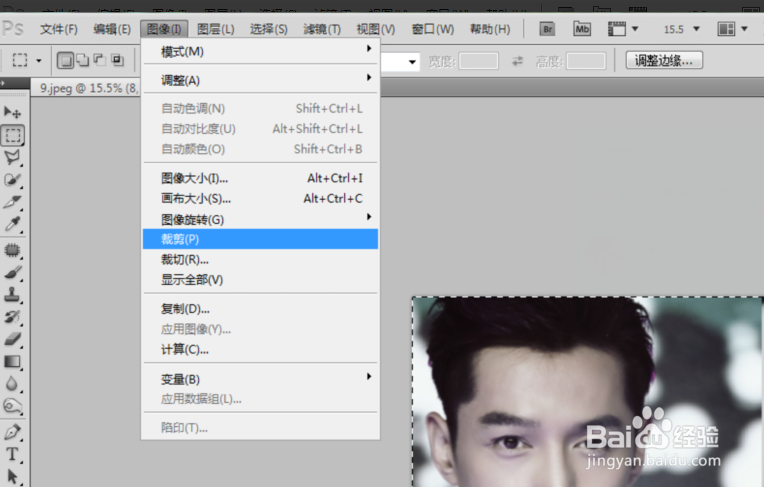Screen dimensions: 764x487
Task: Open the 编辑(E) menu
Action: click(x=112, y=29)
